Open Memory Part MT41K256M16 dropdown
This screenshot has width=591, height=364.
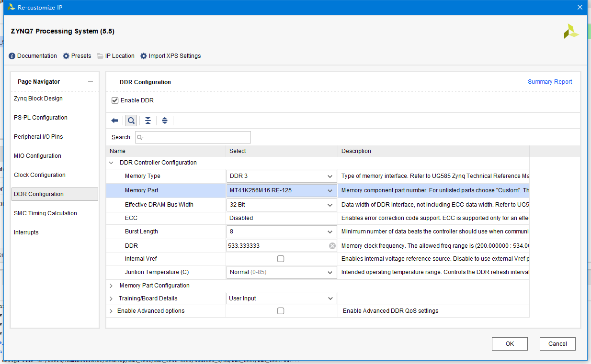pos(282,190)
